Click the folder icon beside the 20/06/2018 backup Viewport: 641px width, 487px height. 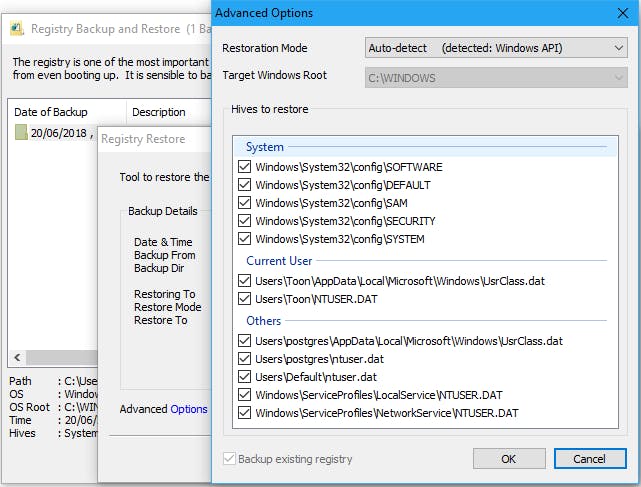pos(21,132)
